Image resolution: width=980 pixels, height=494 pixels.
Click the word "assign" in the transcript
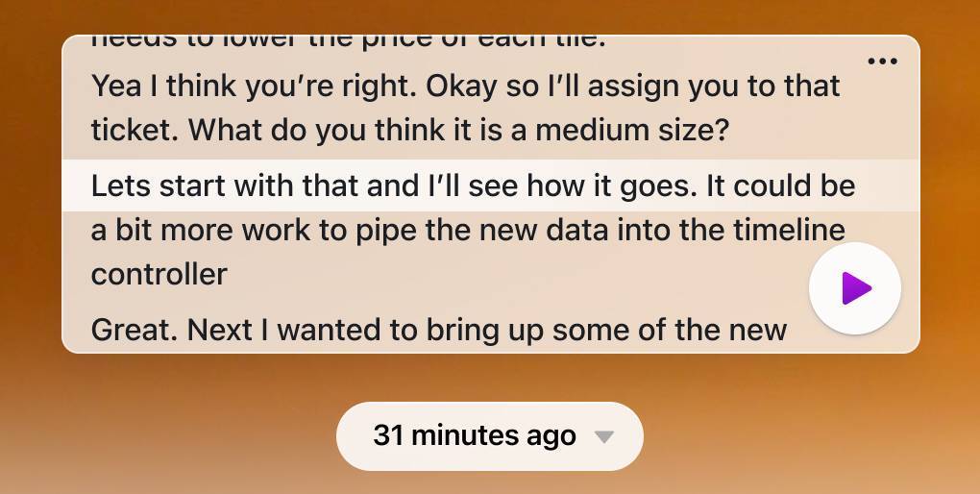click(633, 86)
